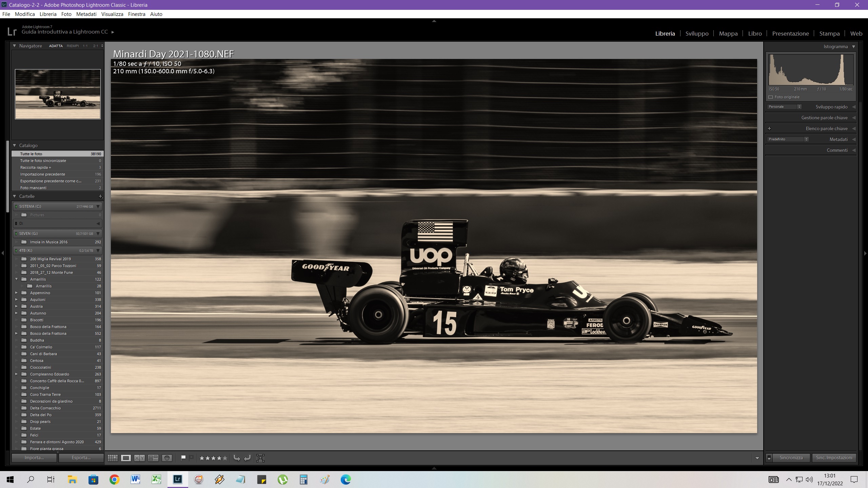Open toolbar content dropdown triangle
Image resolution: width=868 pixels, height=488 pixels.
(757, 458)
